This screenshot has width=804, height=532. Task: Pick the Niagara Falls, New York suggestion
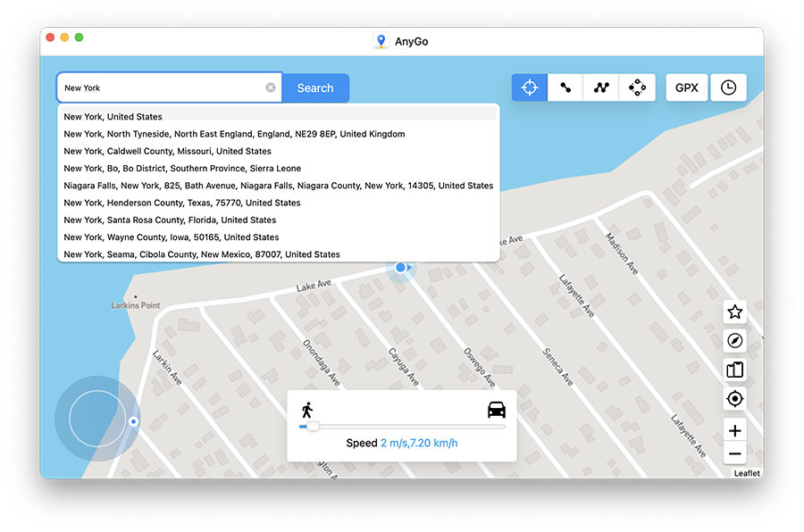coord(277,185)
